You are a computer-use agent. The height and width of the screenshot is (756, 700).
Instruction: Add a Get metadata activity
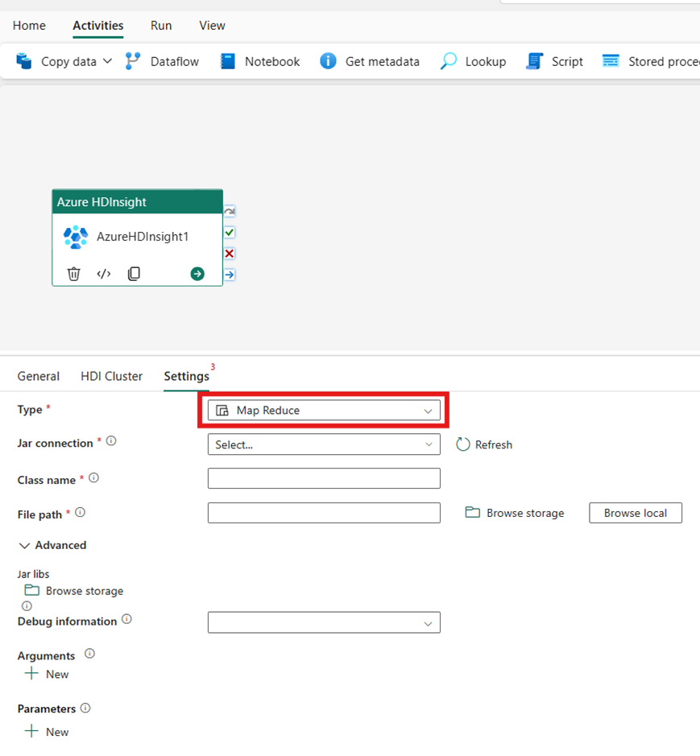[x=370, y=62]
